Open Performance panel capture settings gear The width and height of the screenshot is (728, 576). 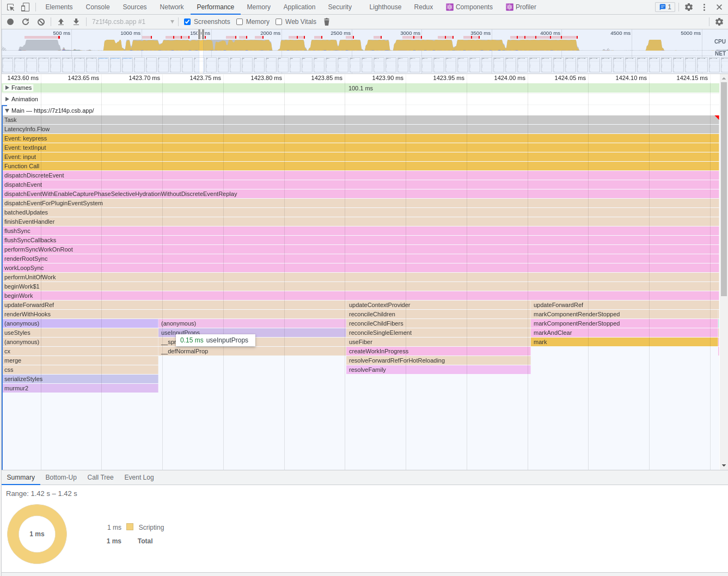coord(719,21)
